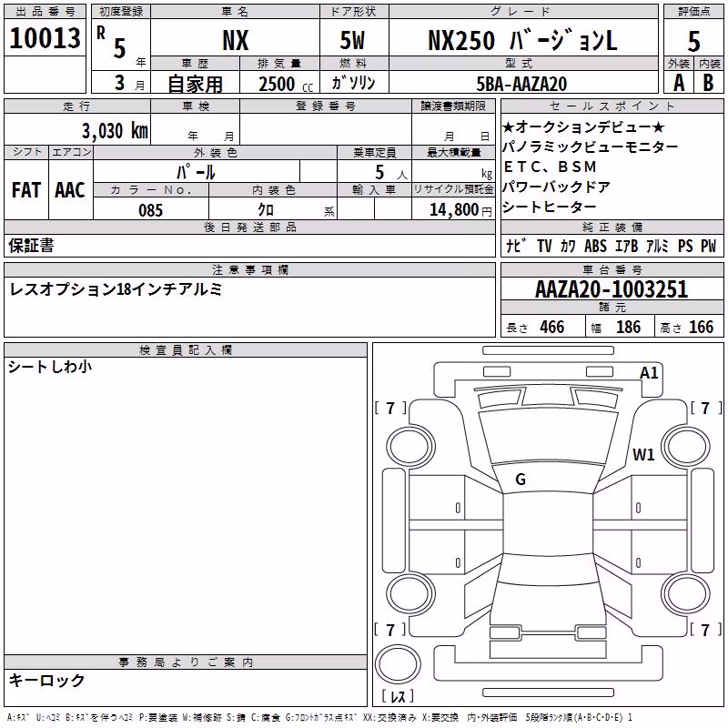Click the 注意事項欄 section header

pyautogui.click(x=250, y=269)
